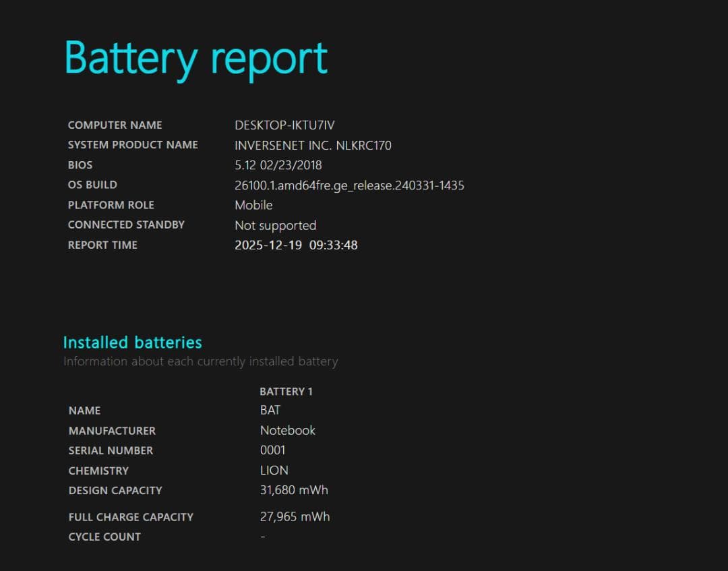Click the system product name INVERSENET INC. NLKRC170
Image resolution: width=728 pixels, height=571 pixels.
(313, 145)
